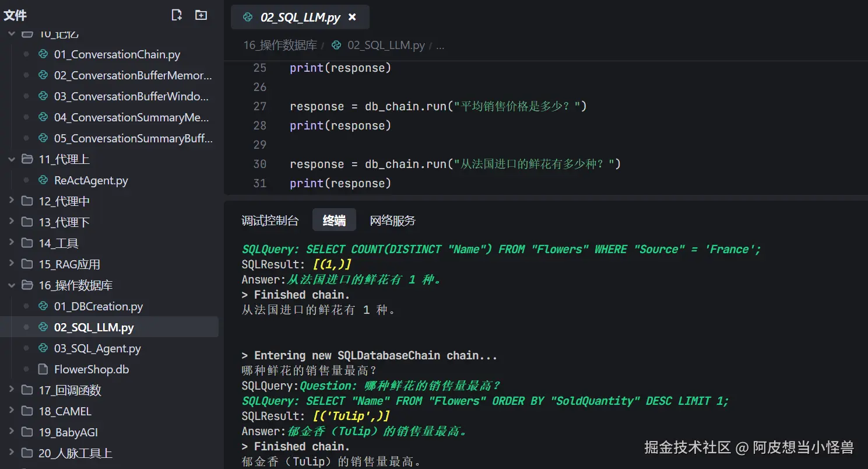Collapse the 11_代理上 folder
The height and width of the screenshot is (469, 868).
11,159
